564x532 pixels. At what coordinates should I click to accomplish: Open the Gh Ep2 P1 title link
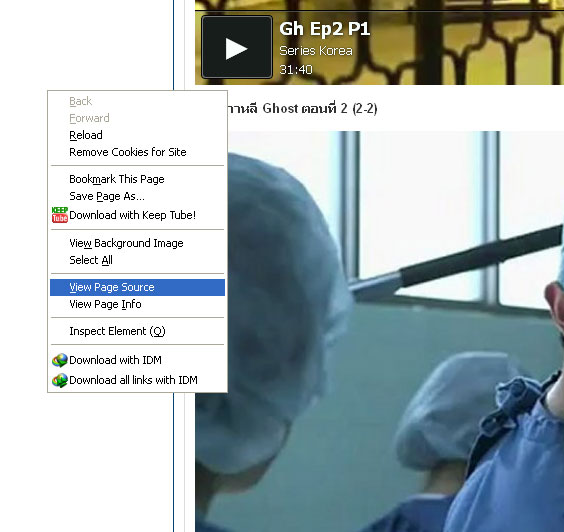[x=324, y=29]
